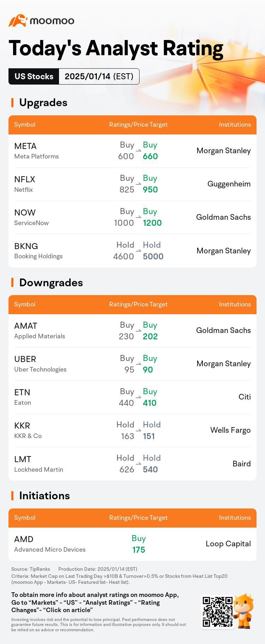Click the AMD Buy 175 rating
The height and width of the screenshot is (644, 265).
[139, 544]
